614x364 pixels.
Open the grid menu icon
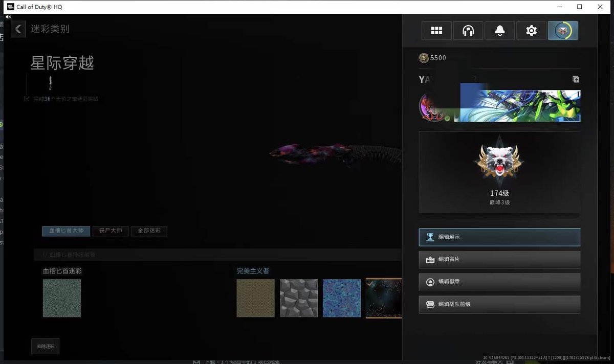click(436, 31)
